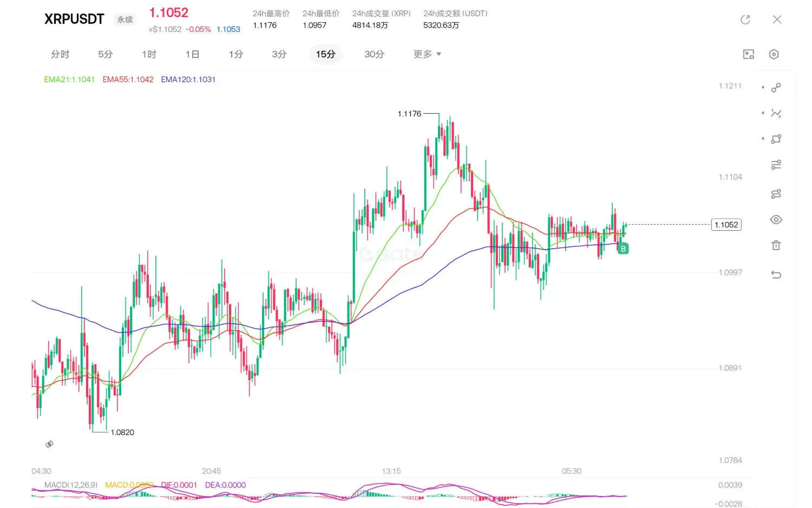This screenshot has width=812, height=508.
Task: Click the -0.05% price change value
Action: (x=198, y=29)
